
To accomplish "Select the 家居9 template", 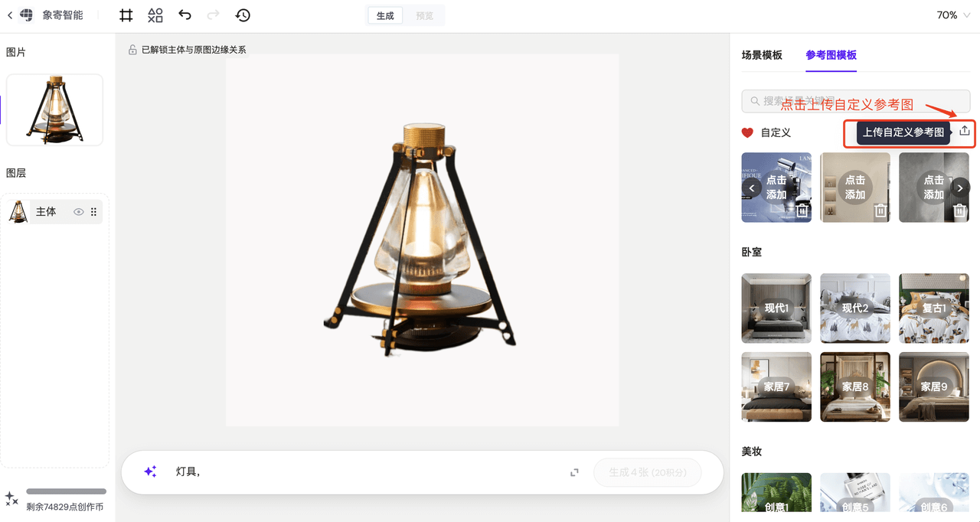I will (x=933, y=387).
